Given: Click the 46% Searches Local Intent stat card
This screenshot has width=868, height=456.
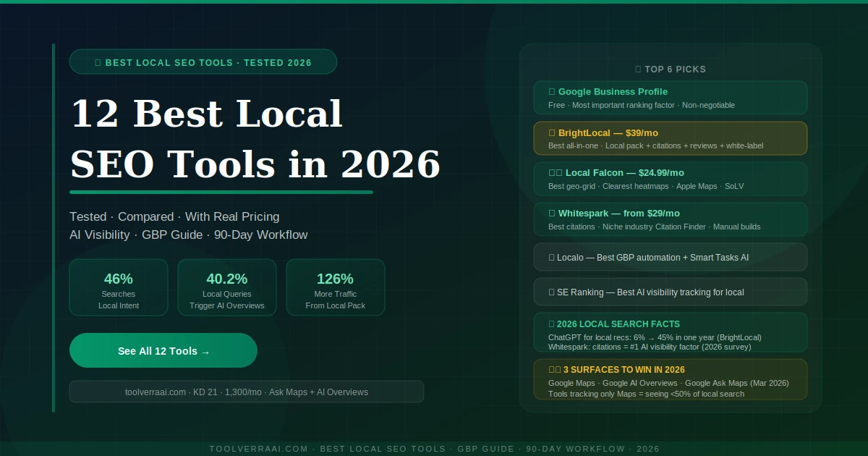Looking at the screenshot, I should tap(119, 287).
